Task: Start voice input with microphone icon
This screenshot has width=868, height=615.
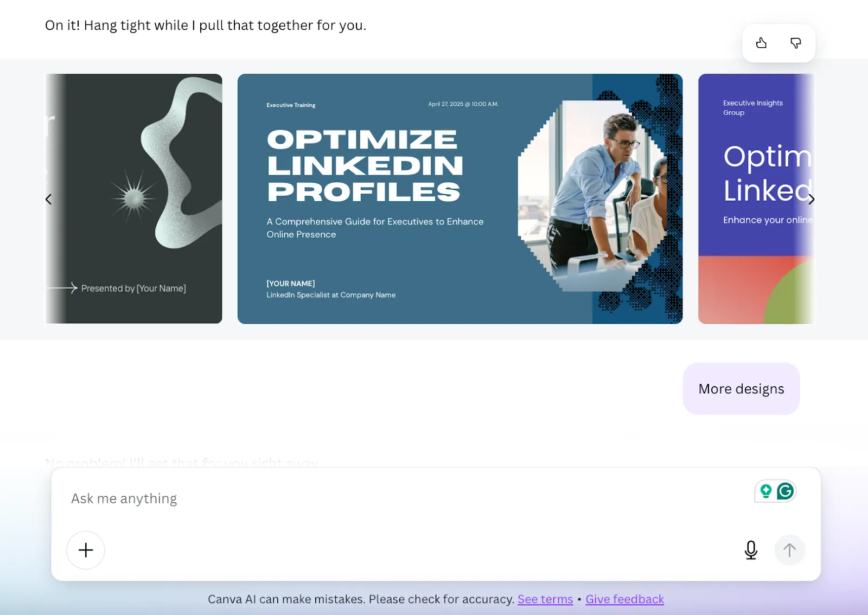Action: pos(751,550)
